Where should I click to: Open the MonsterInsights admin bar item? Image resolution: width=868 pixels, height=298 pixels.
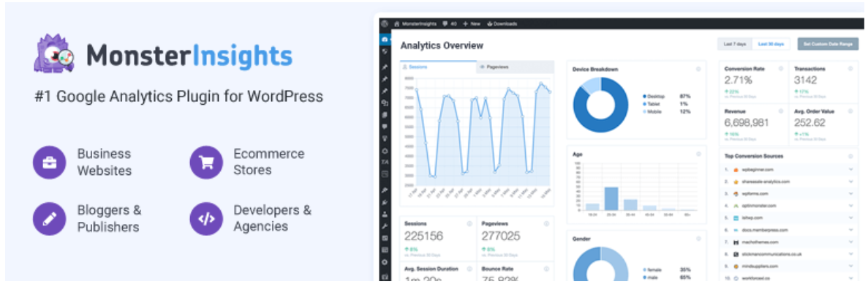pyautogui.click(x=415, y=24)
